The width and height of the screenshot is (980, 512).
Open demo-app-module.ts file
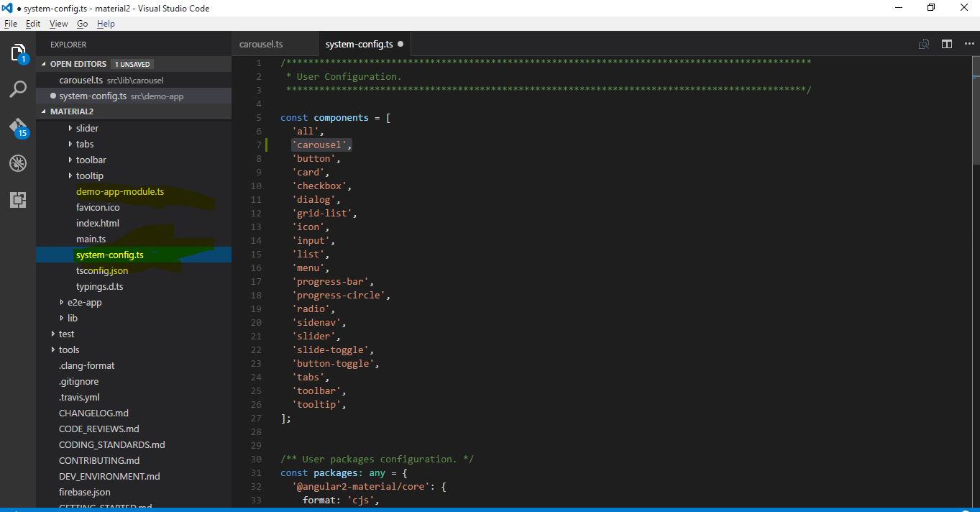pos(120,191)
